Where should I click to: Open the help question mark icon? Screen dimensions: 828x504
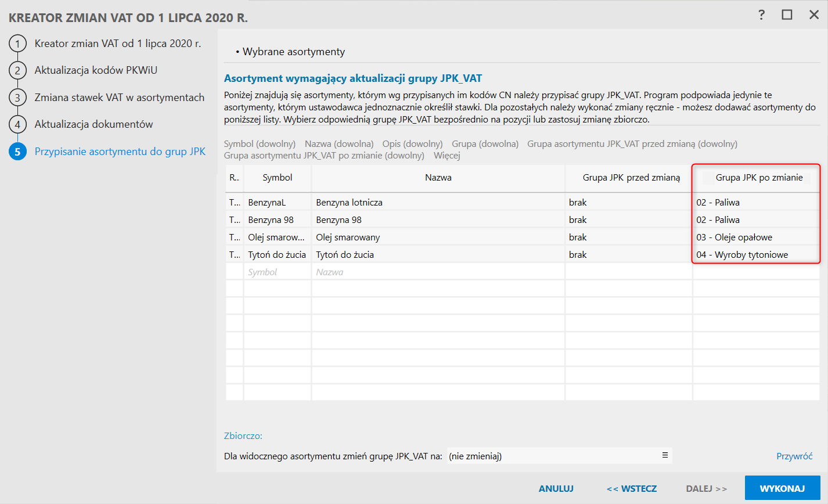pyautogui.click(x=761, y=15)
